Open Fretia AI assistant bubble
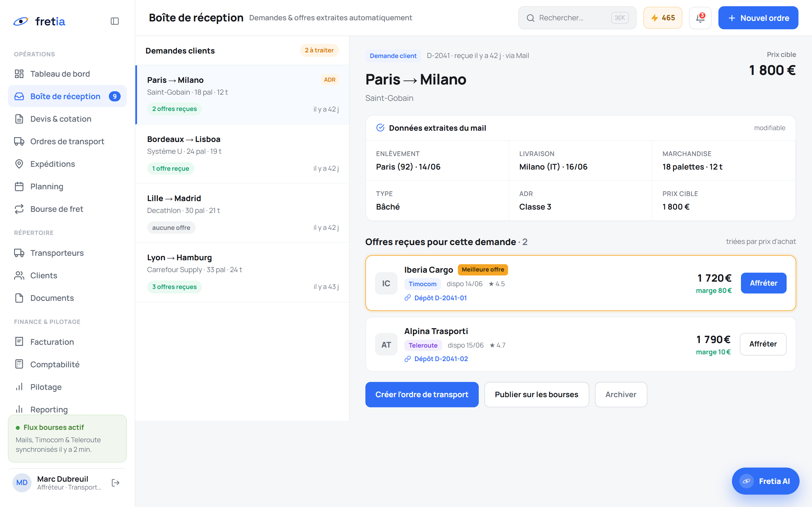This screenshot has height=507, width=812. pyautogui.click(x=765, y=481)
